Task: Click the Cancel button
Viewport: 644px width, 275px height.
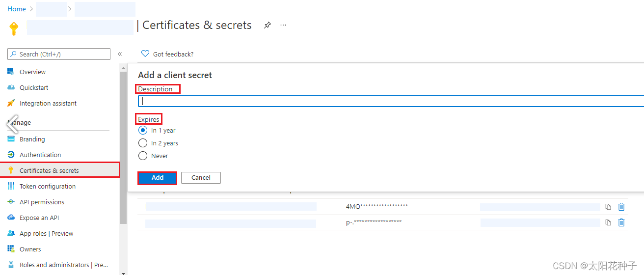Action: 201,178
